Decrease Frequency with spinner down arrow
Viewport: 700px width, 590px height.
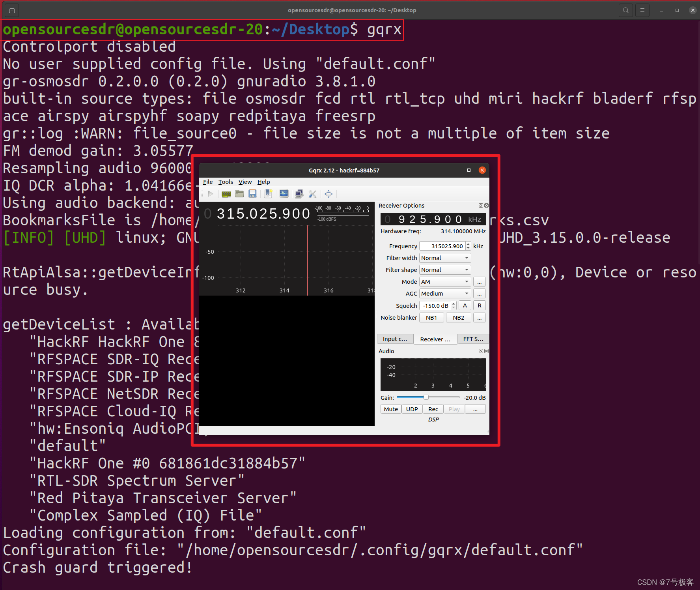[x=468, y=248]
